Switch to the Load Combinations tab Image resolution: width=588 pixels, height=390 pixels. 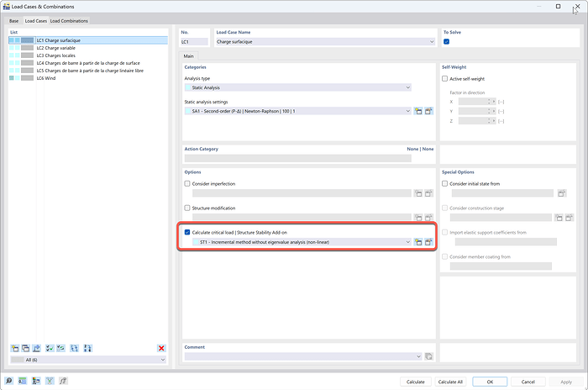tap(69, 20)
